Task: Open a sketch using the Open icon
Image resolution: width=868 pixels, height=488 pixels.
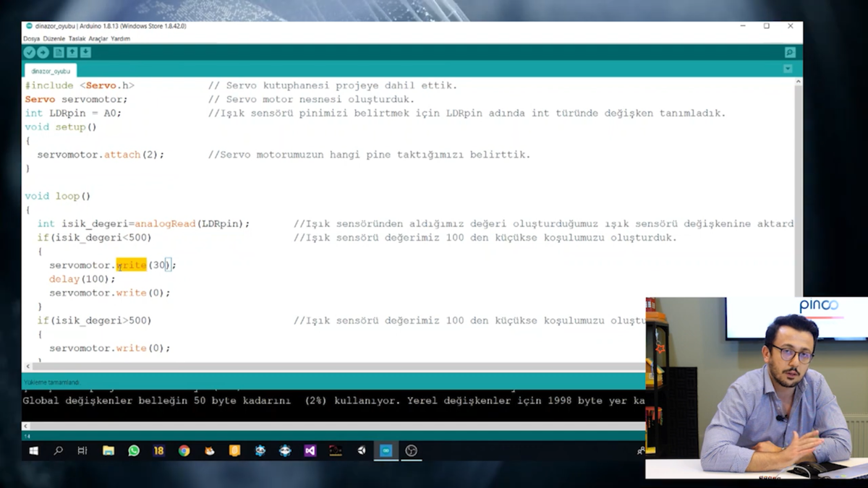Action: (72, 52)
